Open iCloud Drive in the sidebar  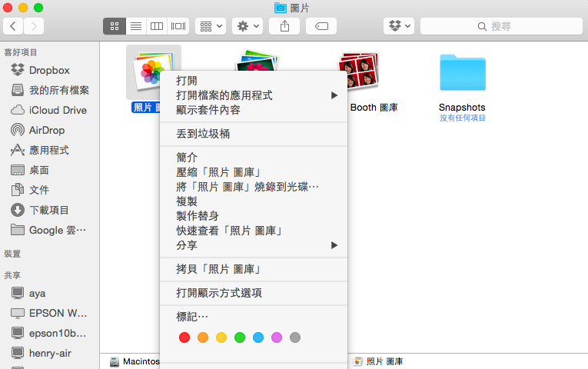tap(49, 110)
